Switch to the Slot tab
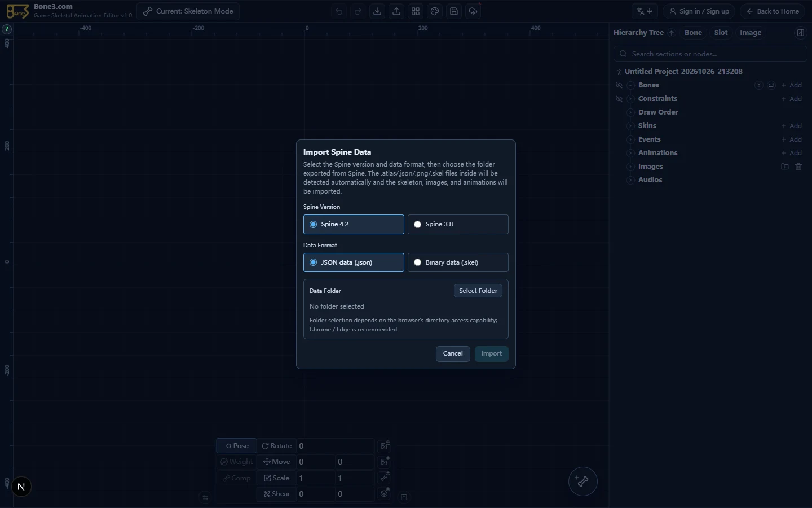Screen dimensions: 812x508 coord(721,33)
